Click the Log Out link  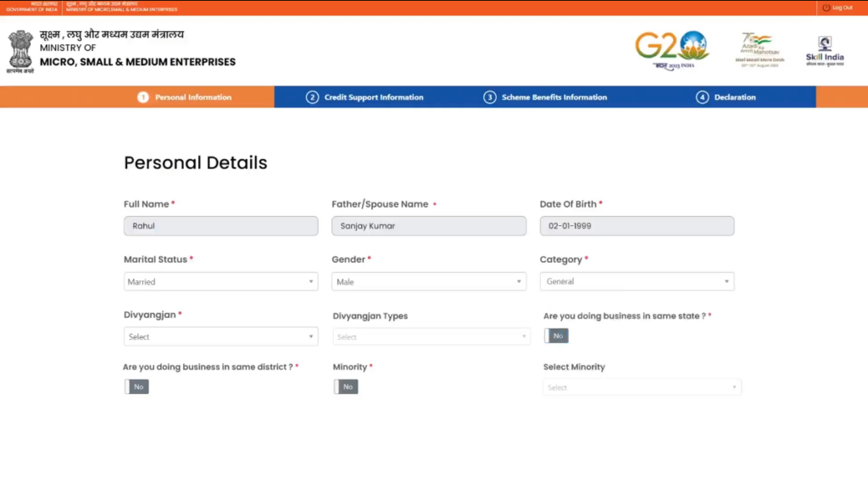842,8
